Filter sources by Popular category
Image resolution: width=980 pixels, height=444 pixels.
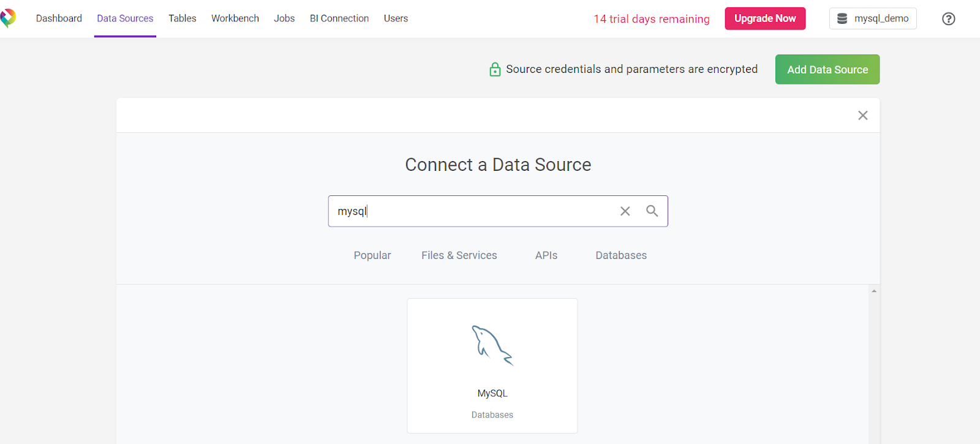[x=372, y=255]
